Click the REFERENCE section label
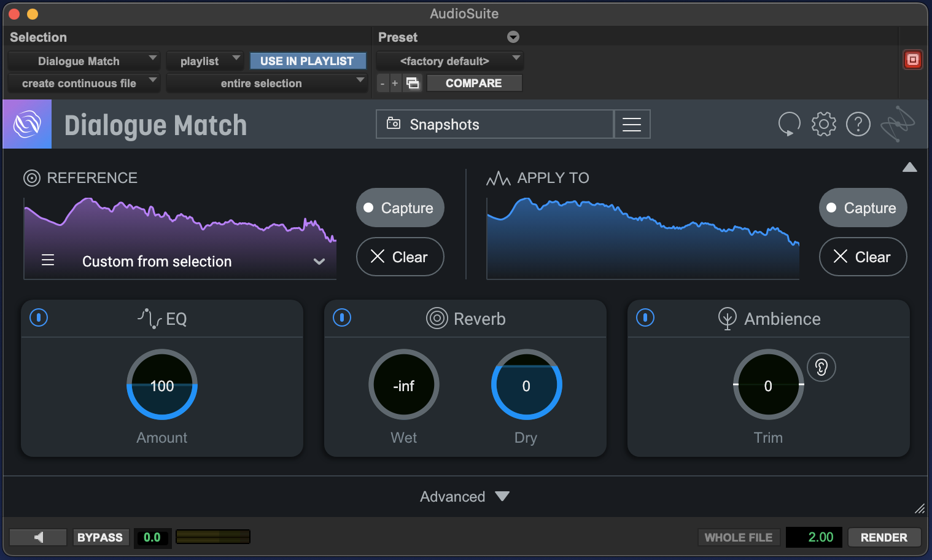 pyautogui.click(x=92, y=178)
